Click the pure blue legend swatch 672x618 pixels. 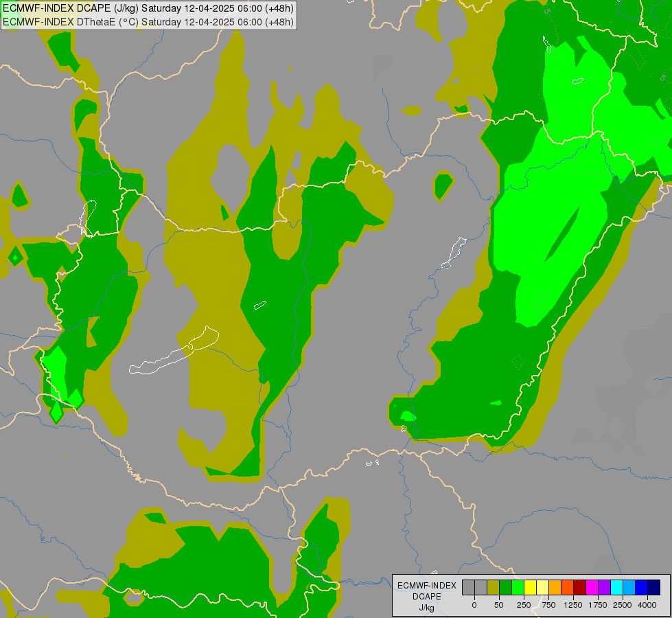pos(642,587)
